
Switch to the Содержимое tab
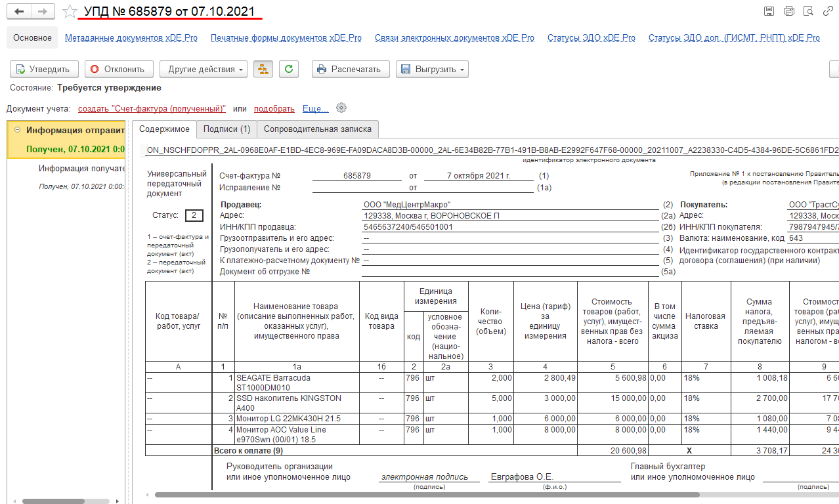point(164,129)
